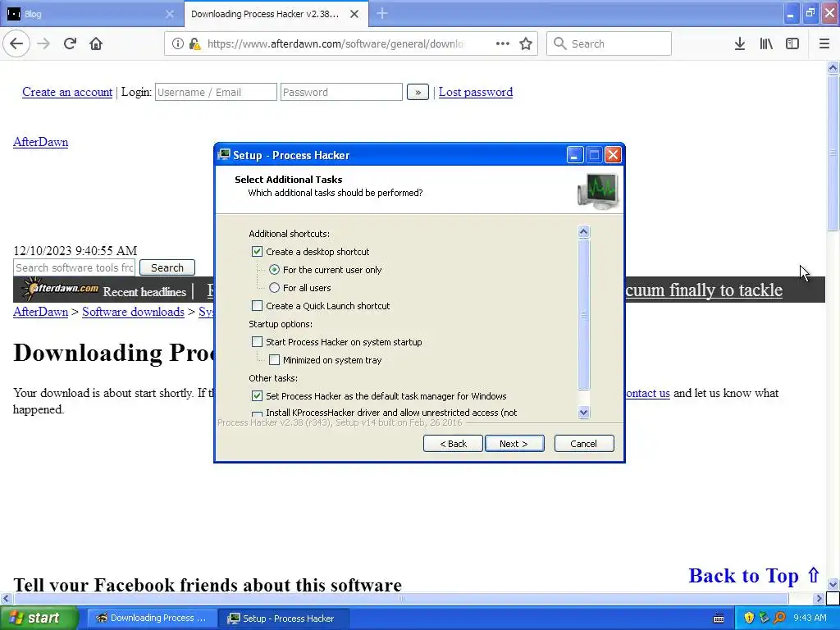Image resolution: width=840 pixels, height=630 pixels.
Task: Open page actions three-dot menu
Action: [x=503, y=43]
